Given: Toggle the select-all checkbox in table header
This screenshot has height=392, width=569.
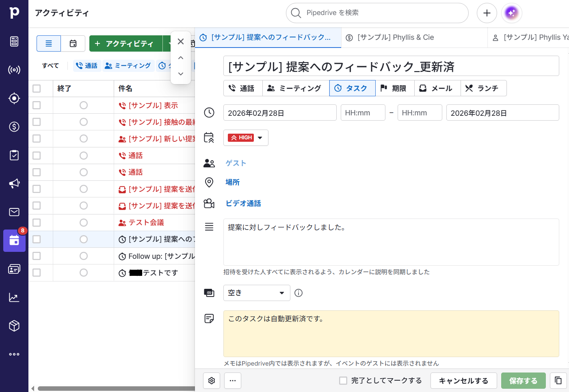Looking at the screenshot, I should [37, 89].
